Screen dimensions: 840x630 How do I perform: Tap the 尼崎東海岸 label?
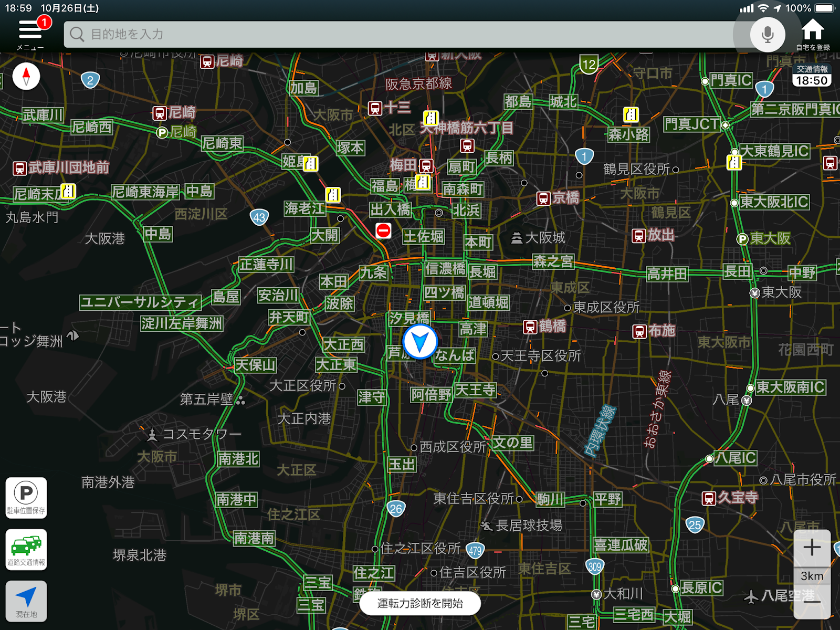[x=145, y=192]
